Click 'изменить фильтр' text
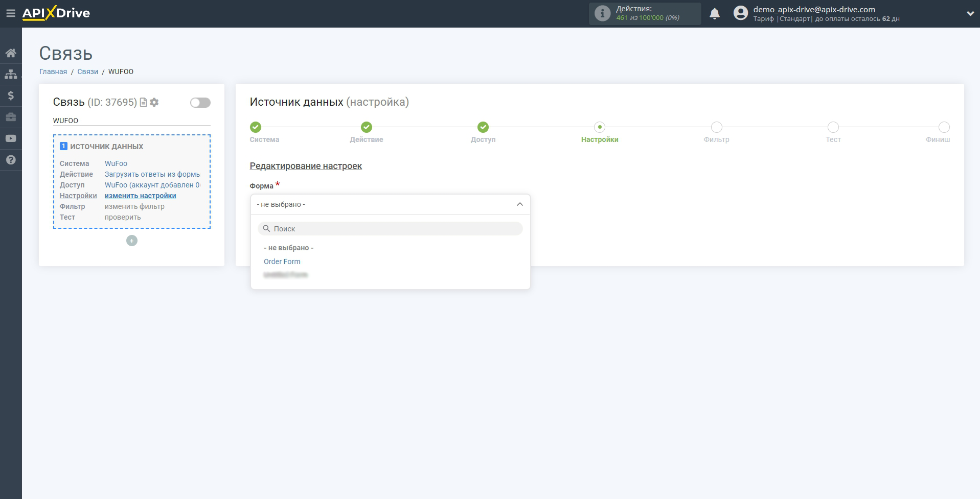The image size is (980, 499). pyautogui.click(x=134, y=206)
